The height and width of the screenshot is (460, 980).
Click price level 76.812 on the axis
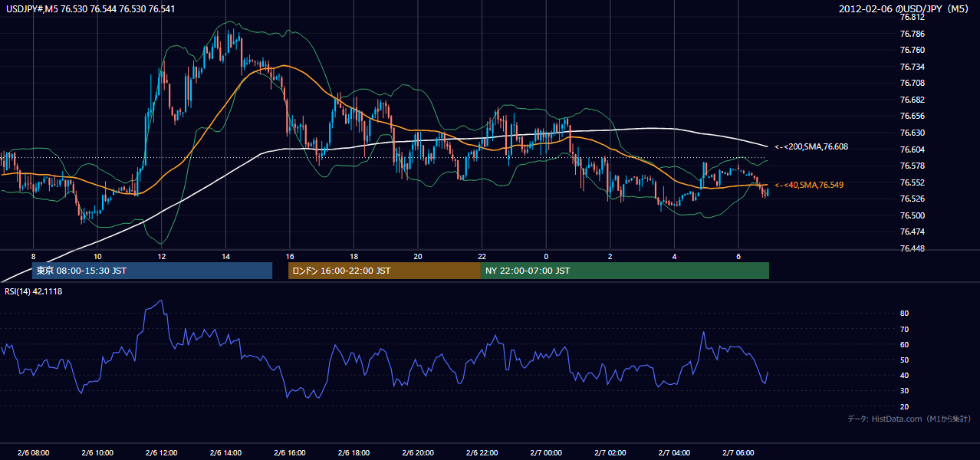point(912,17)
